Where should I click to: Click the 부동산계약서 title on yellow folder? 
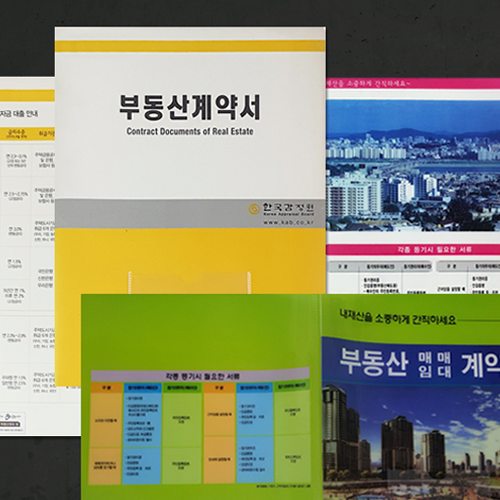[x=190, y=107]
